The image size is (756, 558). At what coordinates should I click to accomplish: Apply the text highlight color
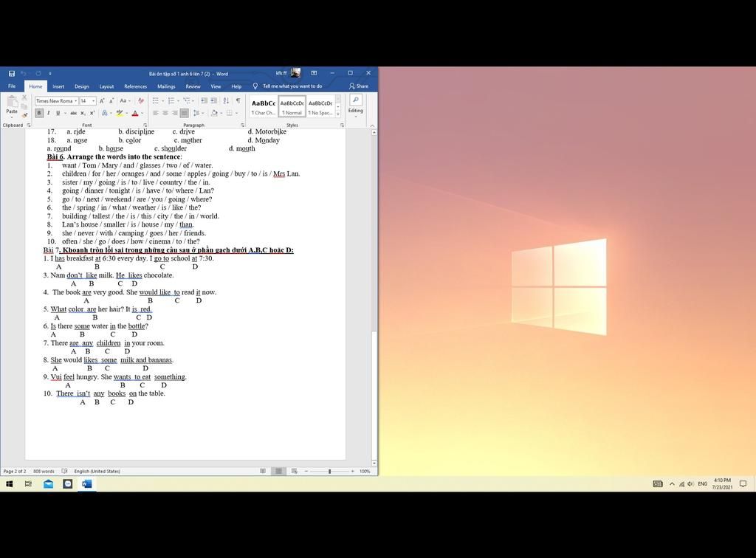point(120,113)
